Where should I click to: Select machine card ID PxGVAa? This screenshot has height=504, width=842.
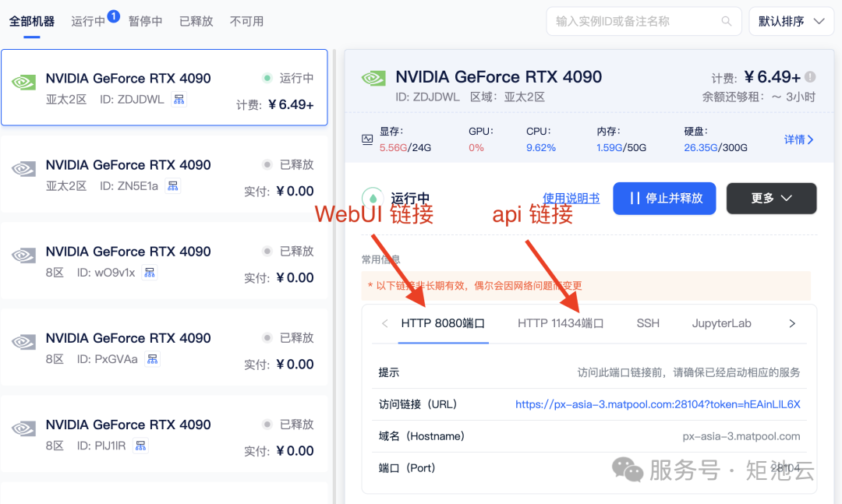coord(165,347)
